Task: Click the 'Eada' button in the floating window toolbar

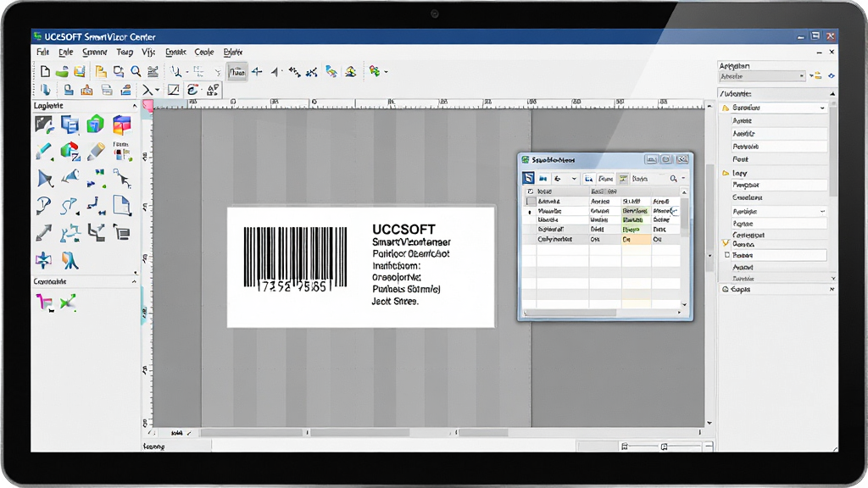Action: 640,179
